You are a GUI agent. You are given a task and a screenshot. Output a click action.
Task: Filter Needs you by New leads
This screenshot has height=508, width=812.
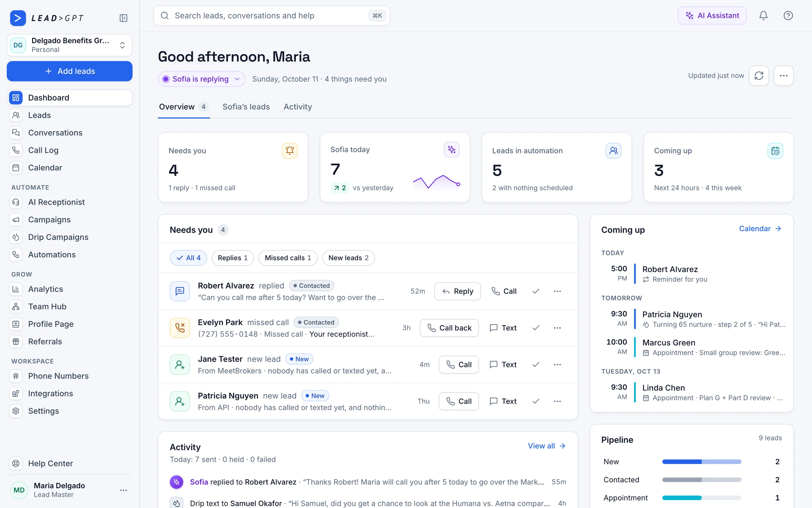pos(348,258)
